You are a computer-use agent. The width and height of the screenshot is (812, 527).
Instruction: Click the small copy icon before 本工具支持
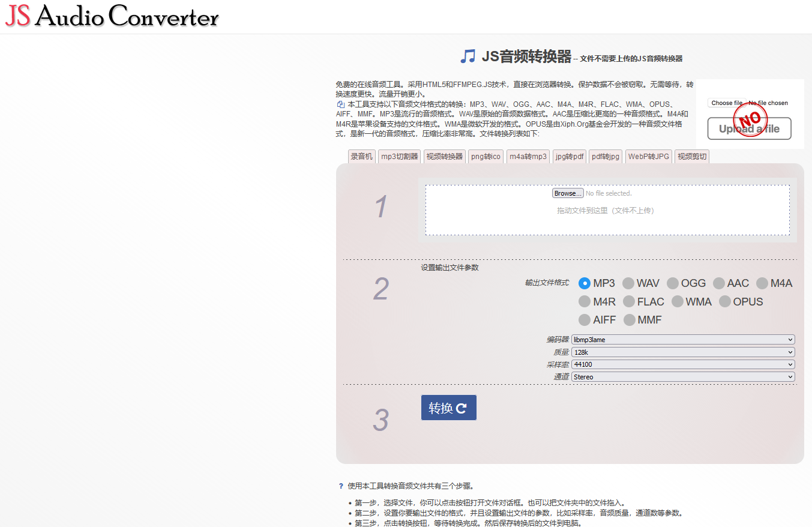[x=340, y=104]
